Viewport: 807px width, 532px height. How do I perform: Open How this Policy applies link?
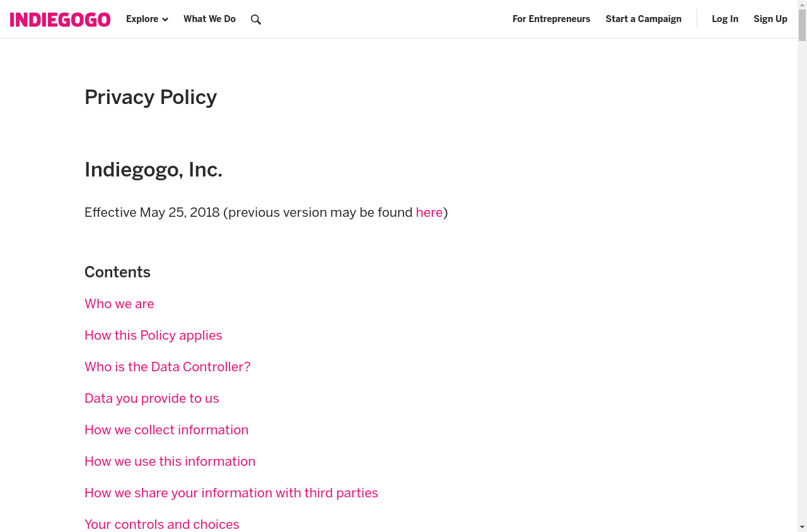[x=153, y=335]
